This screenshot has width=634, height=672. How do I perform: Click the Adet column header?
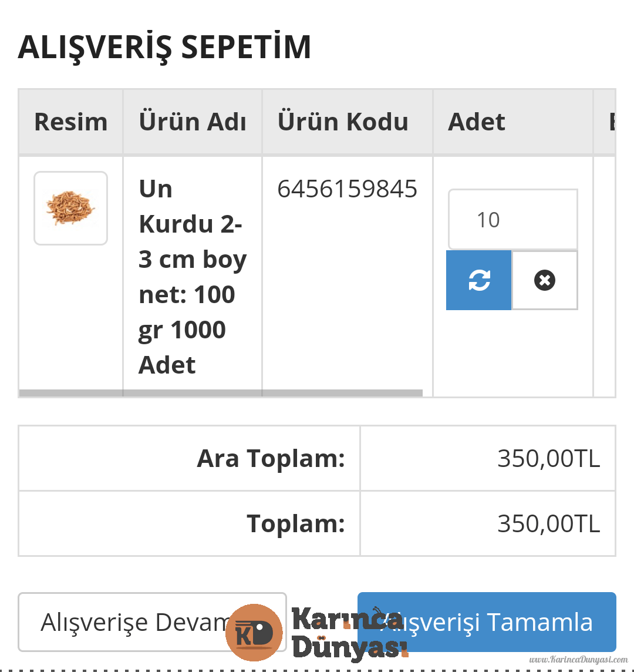(476, 122)
